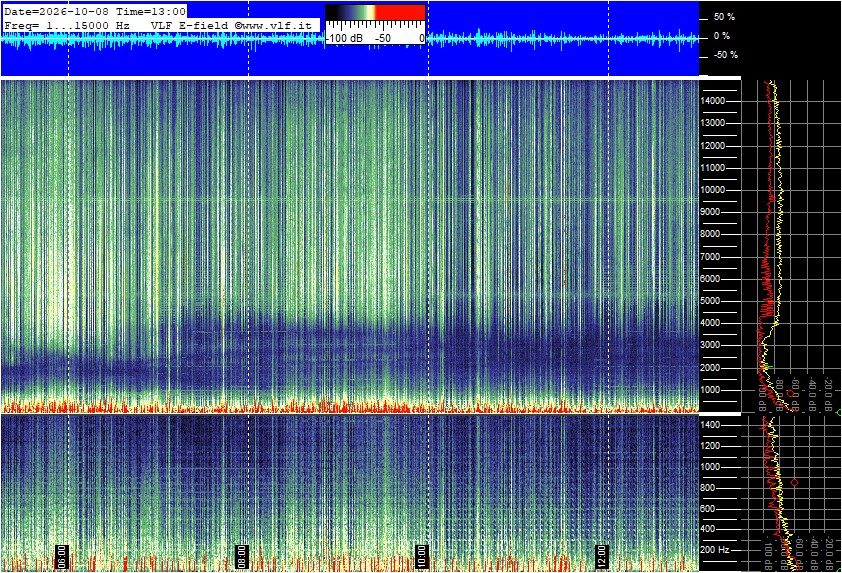This screenshot has width=842, height=573.
Task: Click the 3000 frequency axis label
Action: point(710,345)
